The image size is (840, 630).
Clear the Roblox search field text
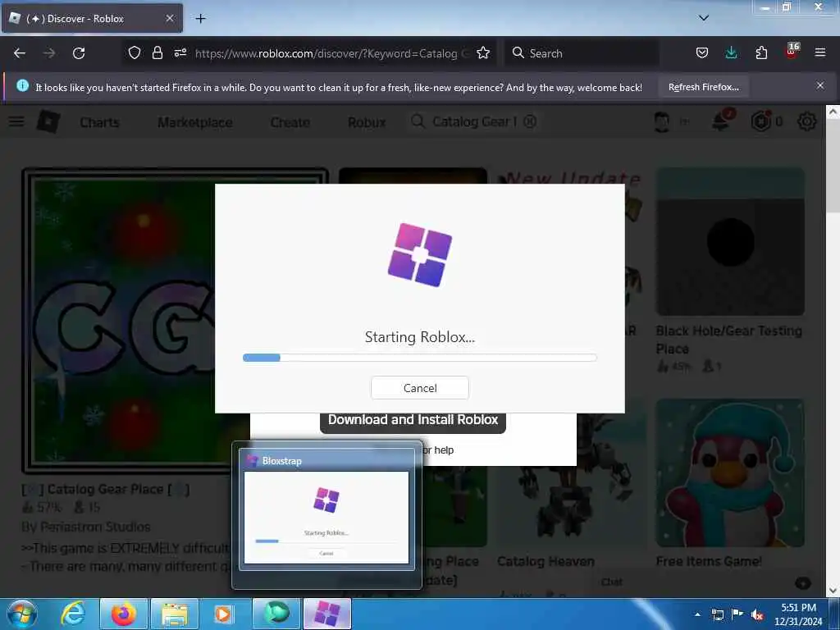(x=530, y=122)
